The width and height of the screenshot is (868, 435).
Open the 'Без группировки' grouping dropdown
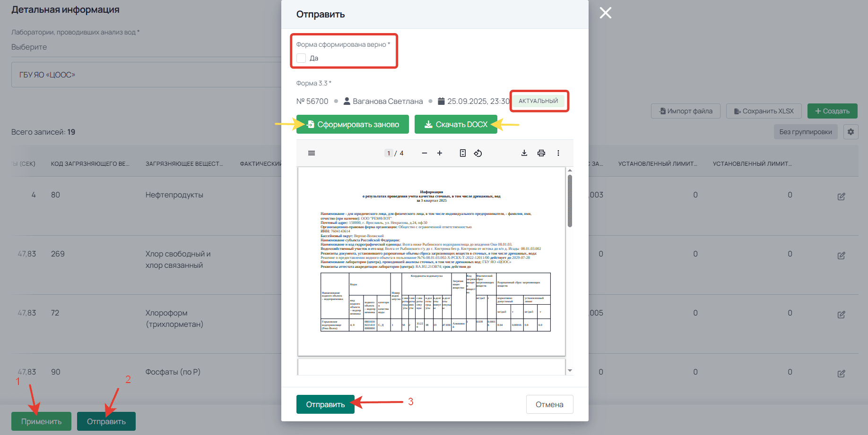(805, 132)
